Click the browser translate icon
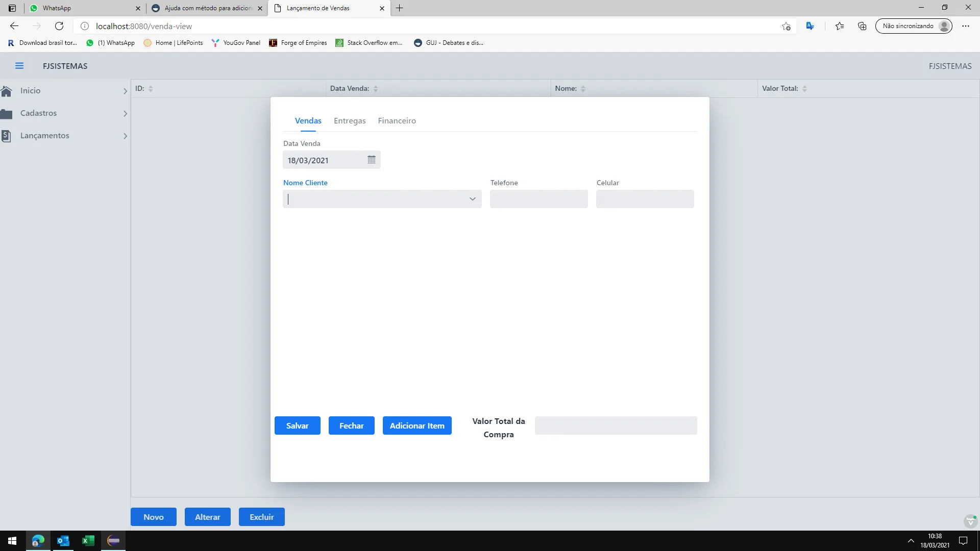The width and height of the screenshot is (980, 551). (810, 26)
